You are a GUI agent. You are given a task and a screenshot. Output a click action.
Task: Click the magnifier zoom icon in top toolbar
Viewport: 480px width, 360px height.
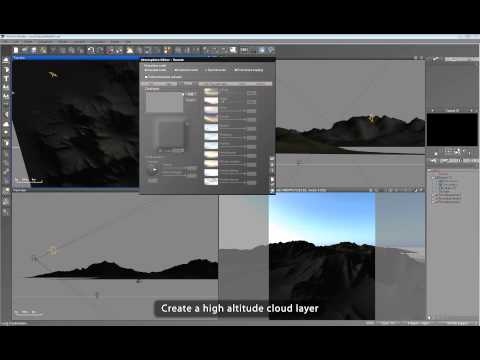click(91, 50)
